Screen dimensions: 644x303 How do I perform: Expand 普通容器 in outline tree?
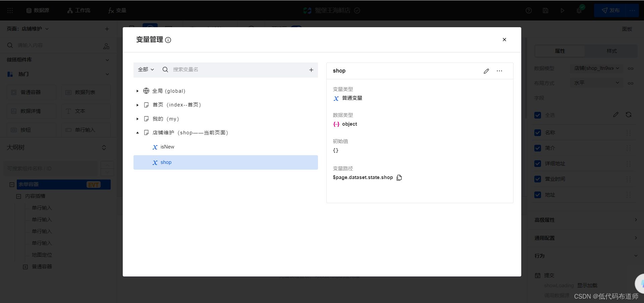(25, 267)
